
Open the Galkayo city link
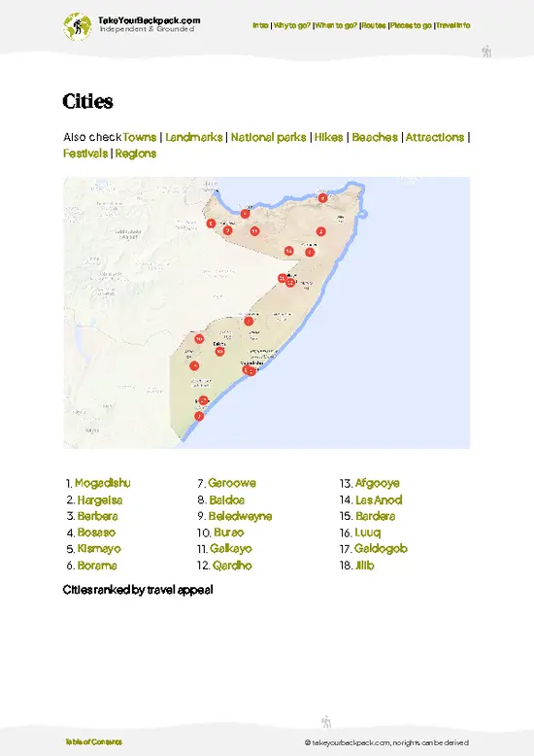(231, 549)
